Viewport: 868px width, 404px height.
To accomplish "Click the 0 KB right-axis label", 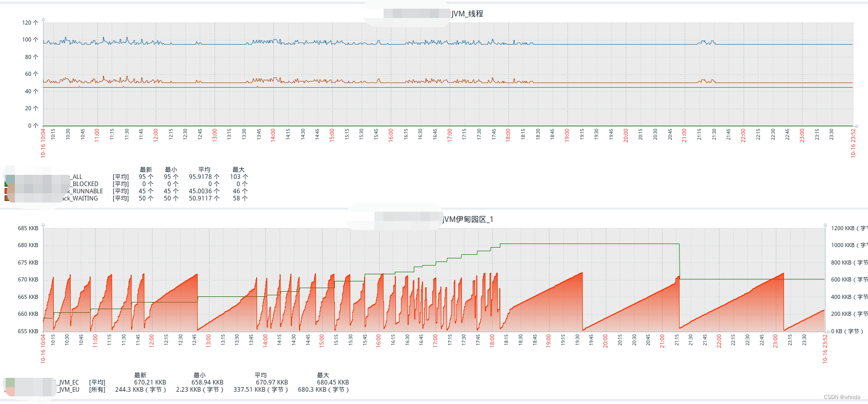I will pos(847,331).
